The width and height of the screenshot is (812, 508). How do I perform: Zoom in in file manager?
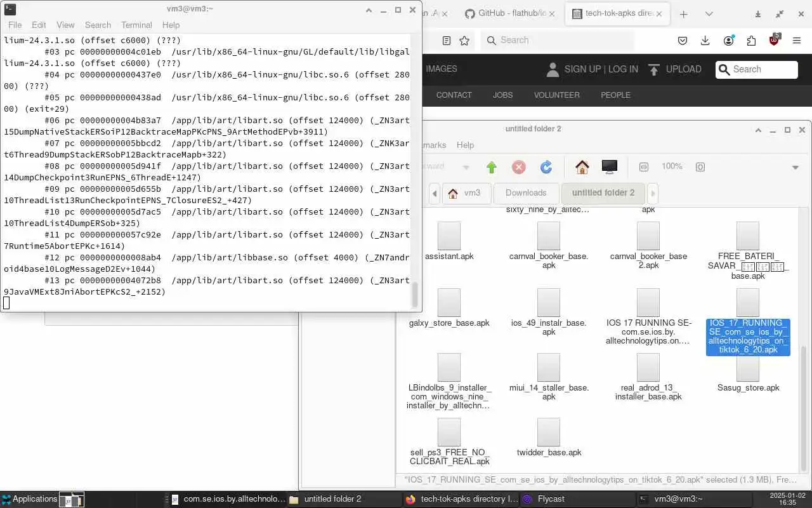[x=700, y=167]
